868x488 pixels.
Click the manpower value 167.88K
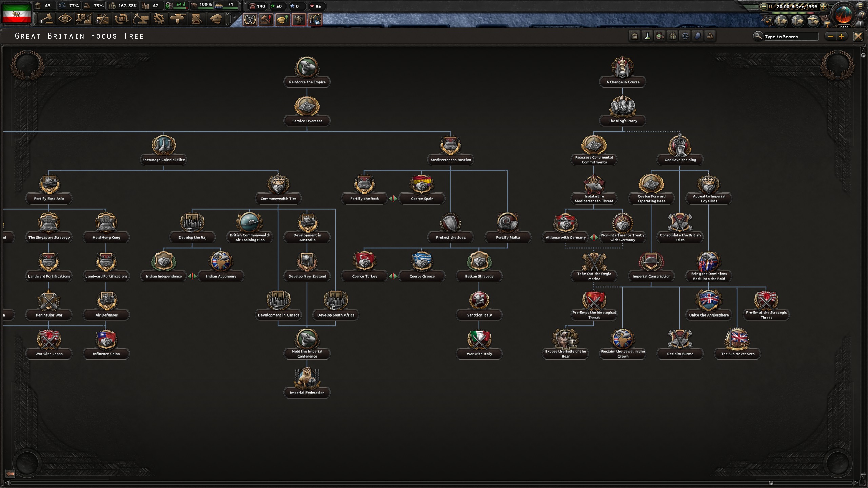[127, 6]
